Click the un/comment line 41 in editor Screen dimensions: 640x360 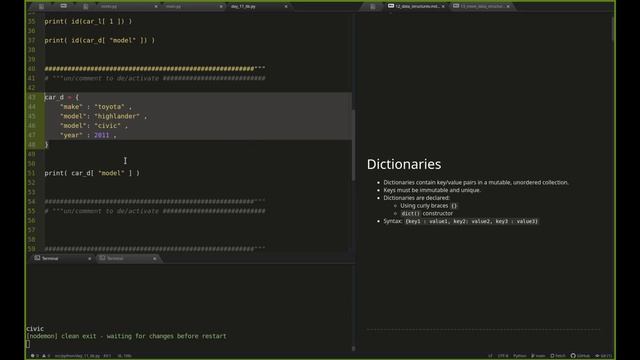tap(155, 78)
